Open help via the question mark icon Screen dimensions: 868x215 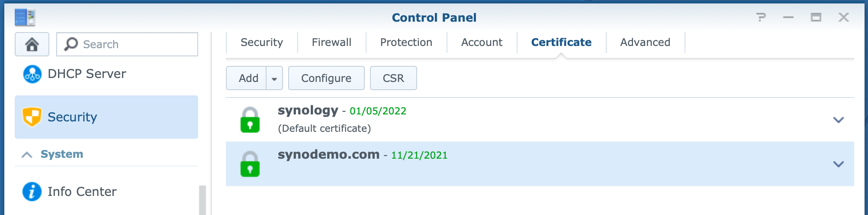coord(761,17)
